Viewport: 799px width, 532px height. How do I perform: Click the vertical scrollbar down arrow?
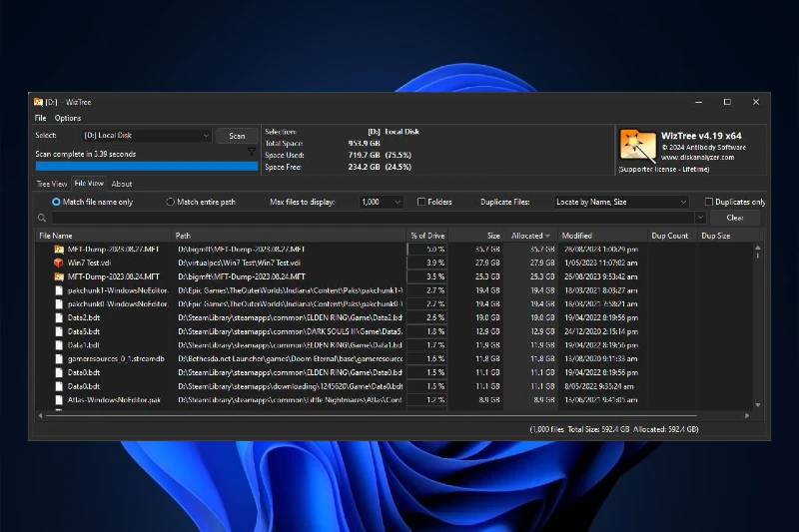pos(758,405)
